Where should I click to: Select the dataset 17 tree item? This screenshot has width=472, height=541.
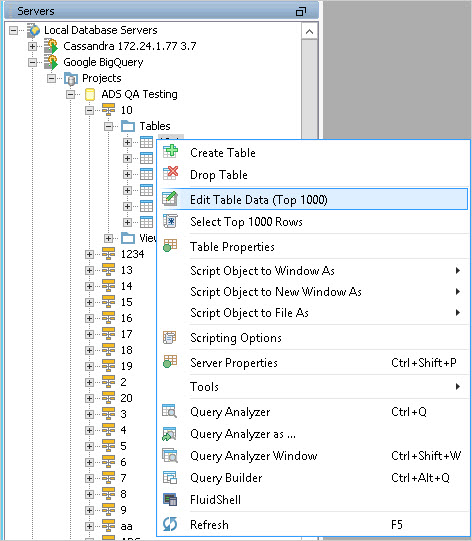click(126, 334)
